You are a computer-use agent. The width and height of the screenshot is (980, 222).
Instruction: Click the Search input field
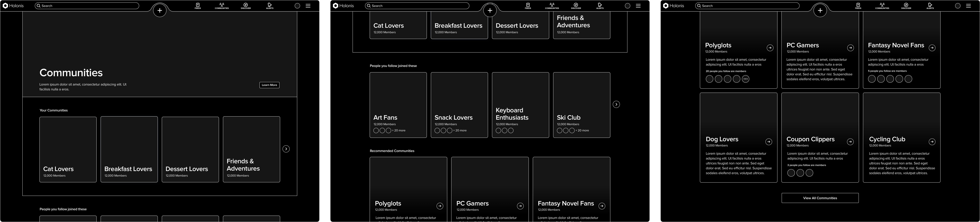[88, 6]
